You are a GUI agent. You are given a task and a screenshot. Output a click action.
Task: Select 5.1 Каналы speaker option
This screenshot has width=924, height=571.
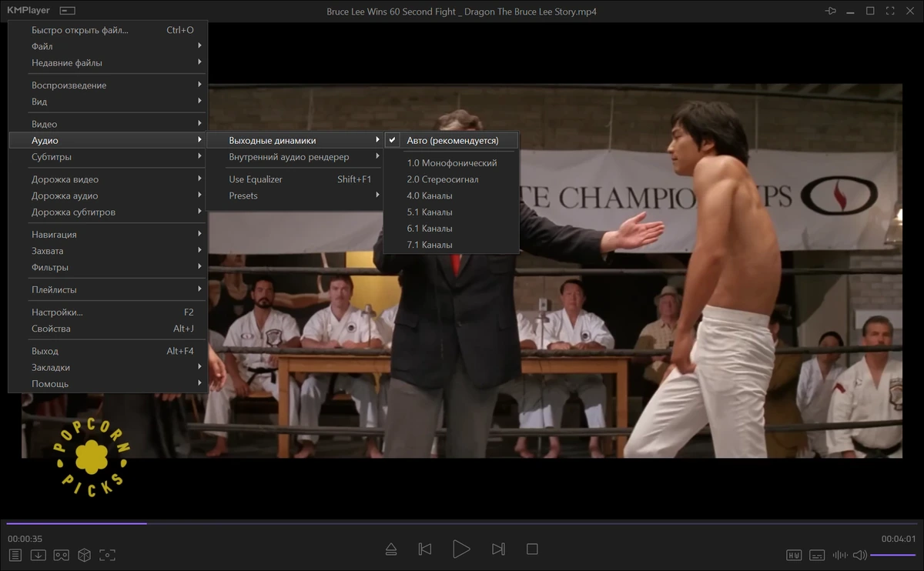pos(452,212)
